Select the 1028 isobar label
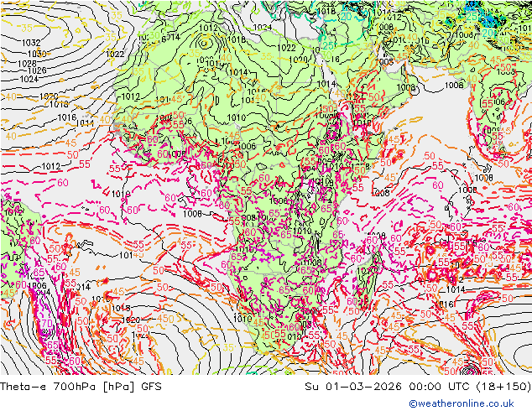 pyautogui.click(x=27, y=64)
